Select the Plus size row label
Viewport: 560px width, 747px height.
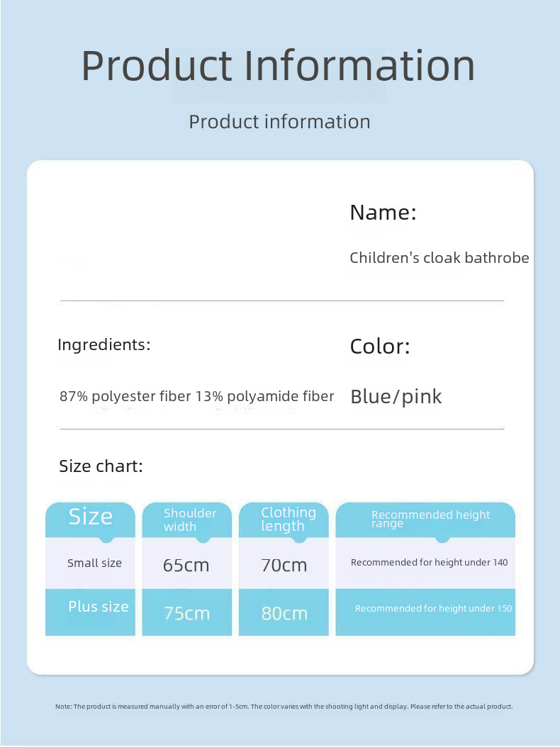[x=98, y=607]
